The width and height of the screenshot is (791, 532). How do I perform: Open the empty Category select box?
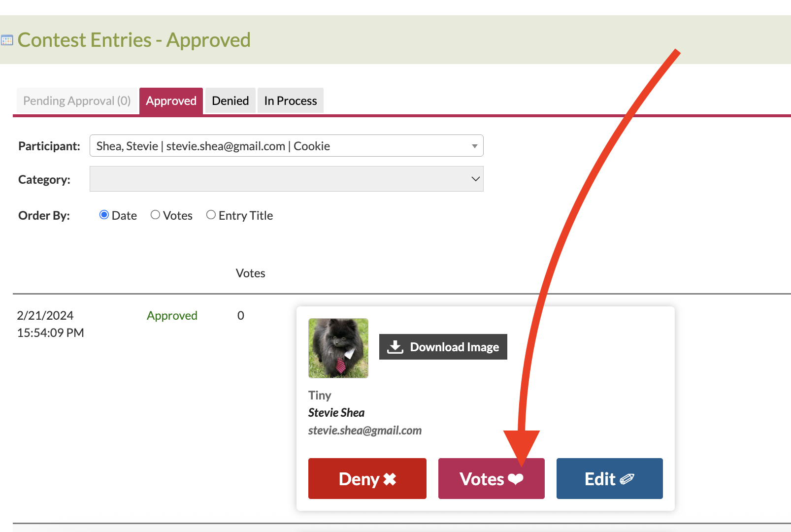286,179
